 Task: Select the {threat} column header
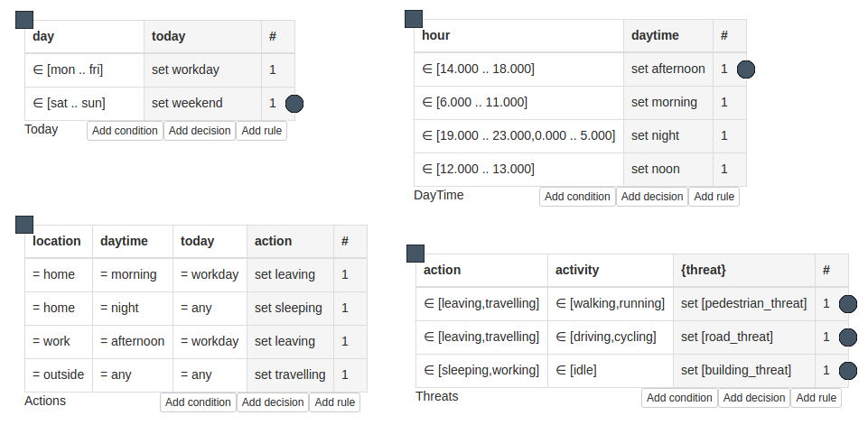[744, 270]
